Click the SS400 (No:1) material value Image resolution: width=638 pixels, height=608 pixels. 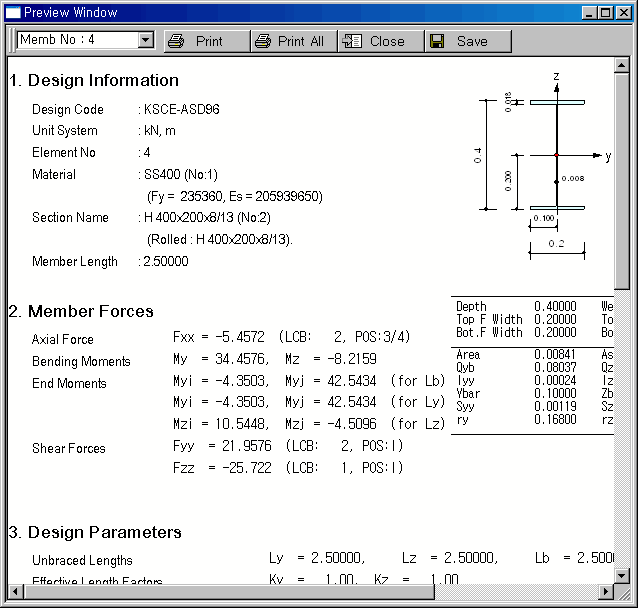point(181,175)
